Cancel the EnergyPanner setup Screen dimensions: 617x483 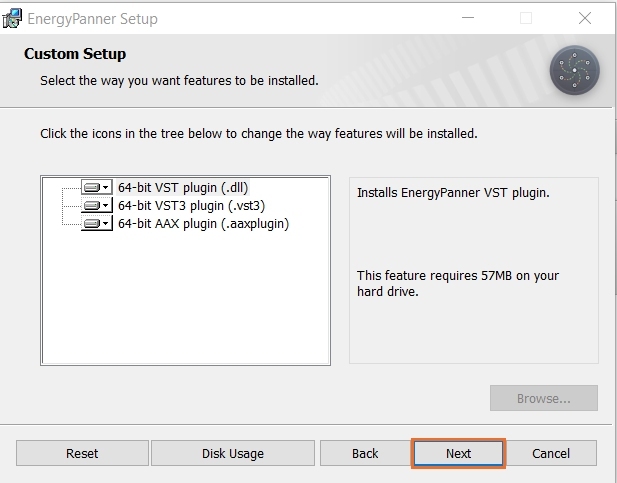pos(550,453)
